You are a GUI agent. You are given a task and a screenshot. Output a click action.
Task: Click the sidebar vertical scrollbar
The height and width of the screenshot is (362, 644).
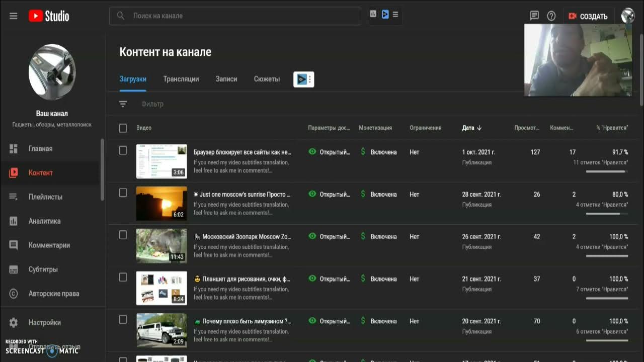103,170
